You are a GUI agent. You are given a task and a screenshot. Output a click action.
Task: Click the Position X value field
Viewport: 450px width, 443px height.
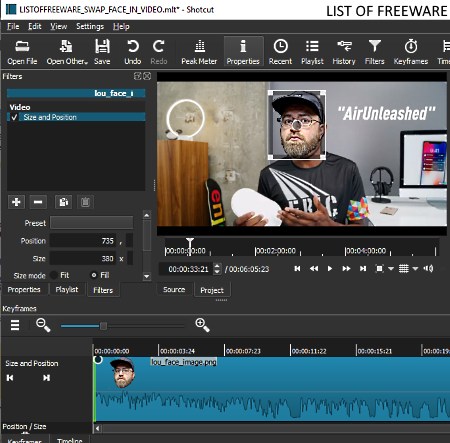pyautogui.click(x=83, y=241)
